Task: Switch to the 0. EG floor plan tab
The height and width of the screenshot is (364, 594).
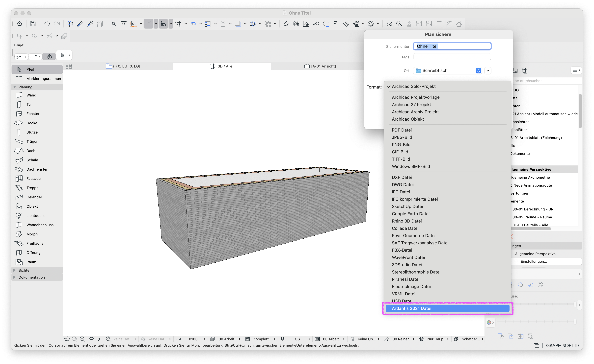Action: [123, 66]
